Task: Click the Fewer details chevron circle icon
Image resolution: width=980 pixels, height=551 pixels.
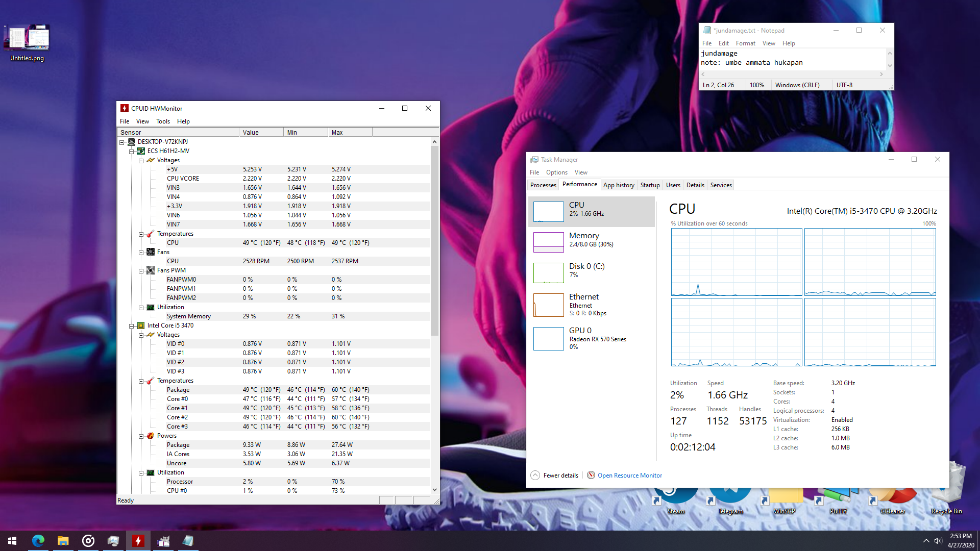Action: coord(535,475)
